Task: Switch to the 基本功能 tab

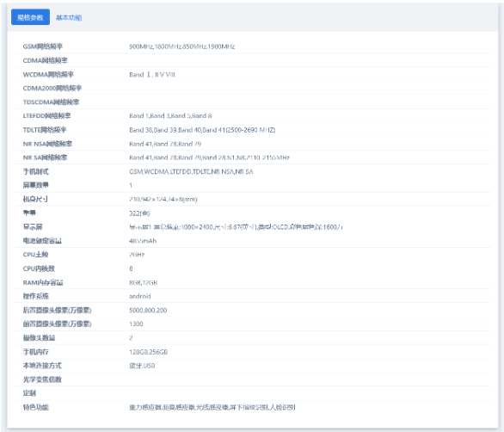Action: [x=69, y=18]
